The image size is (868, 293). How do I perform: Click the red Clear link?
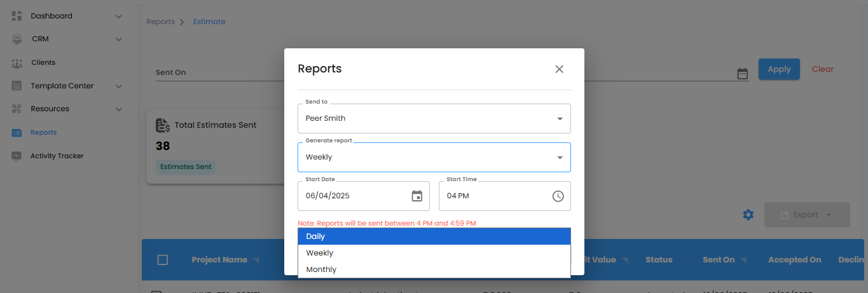point(822,69)
